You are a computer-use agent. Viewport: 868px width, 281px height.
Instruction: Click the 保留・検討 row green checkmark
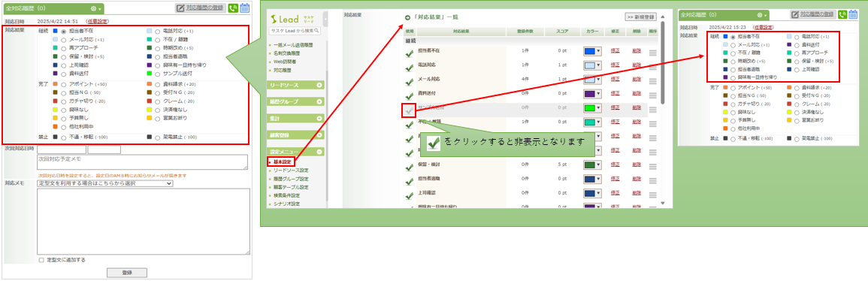[409, 167]
